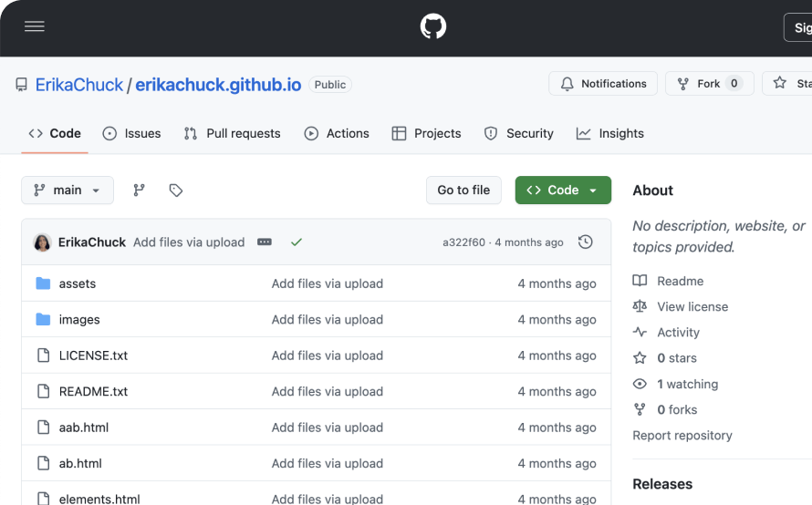Click the GitHub Octocat logo
812x505 pixels.
433,26
